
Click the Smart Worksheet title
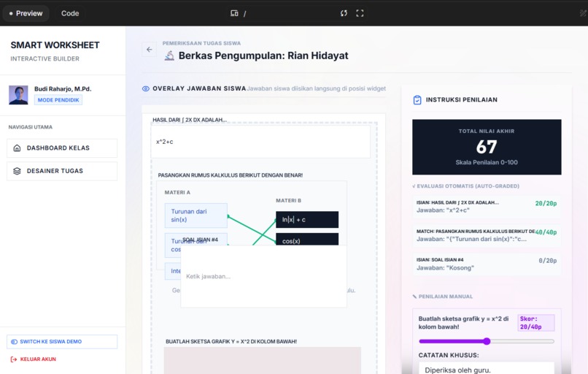[55, 45]
